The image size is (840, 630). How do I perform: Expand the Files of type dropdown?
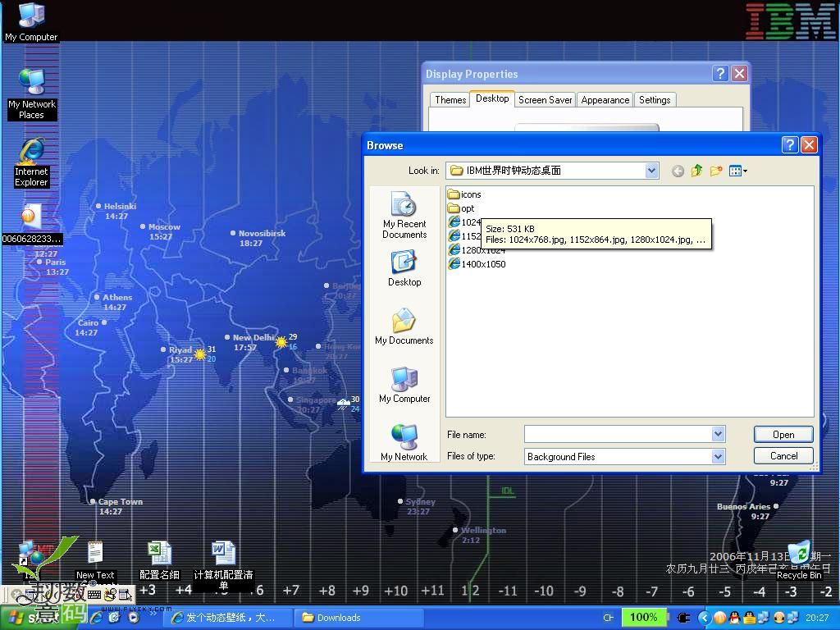point(718,456)
